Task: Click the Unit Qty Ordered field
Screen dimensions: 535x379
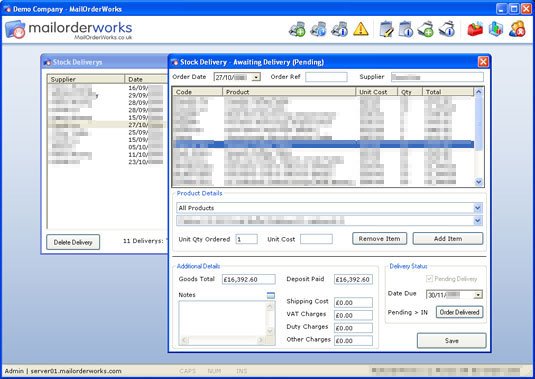Action: coord(246,239)
